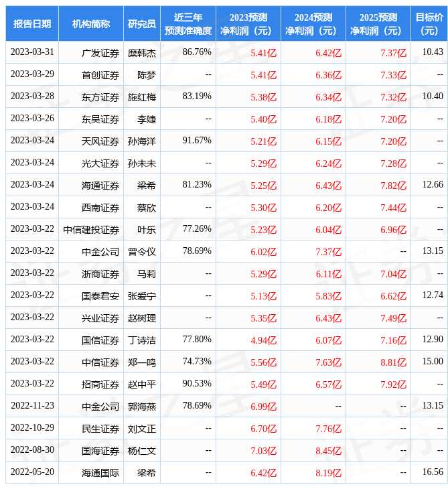Image resolution: width=448 pixels, height=489 pixels.
Task: Click accuracy value 91.67%
Action: coord(197,141)
